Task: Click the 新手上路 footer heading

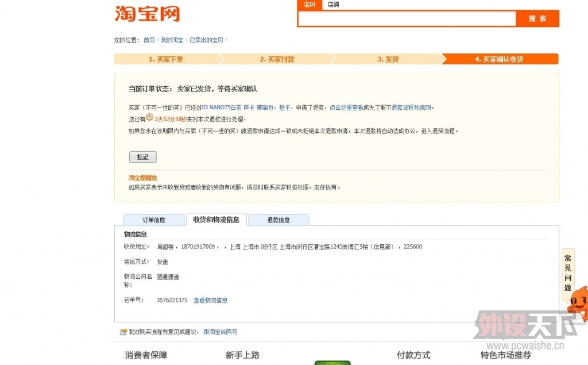Action: (x=243, y=355)
